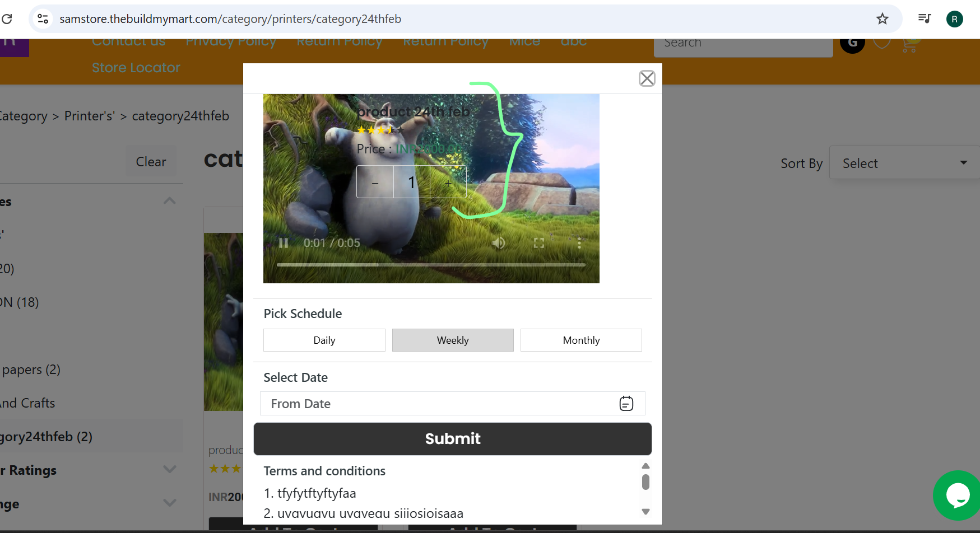980x533 pixels.
Task: Choose the Daily schedule option
Action: point(324,340)
